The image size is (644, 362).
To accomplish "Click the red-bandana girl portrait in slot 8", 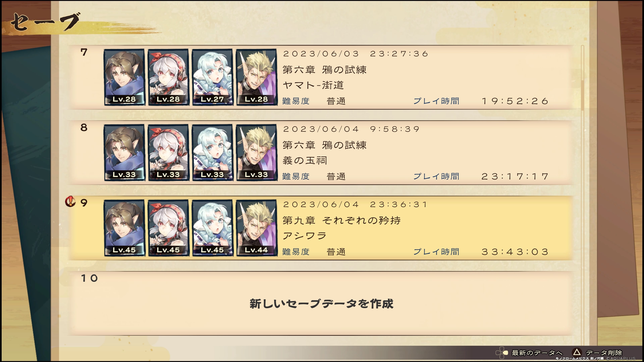I will pyautogui.click(x=168, y=152).
